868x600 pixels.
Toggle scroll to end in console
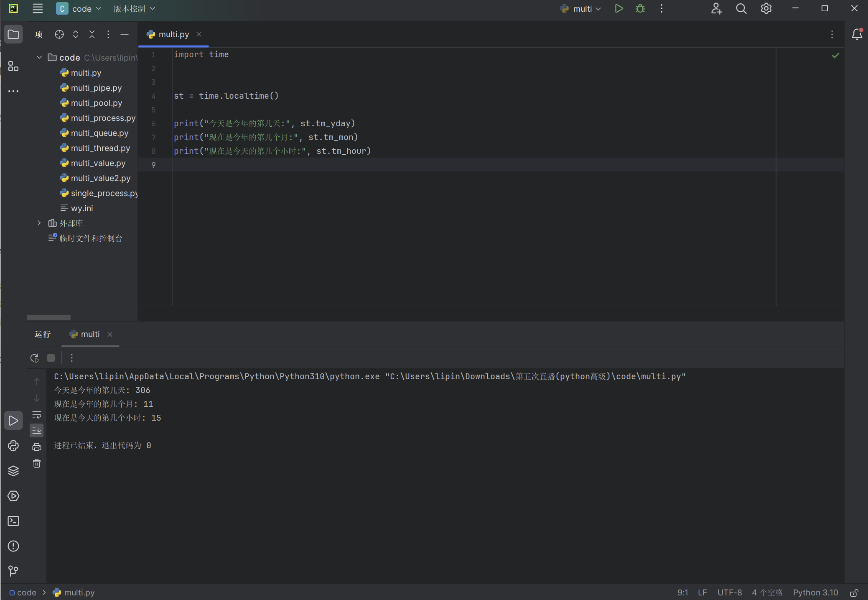tap(37, 430)
